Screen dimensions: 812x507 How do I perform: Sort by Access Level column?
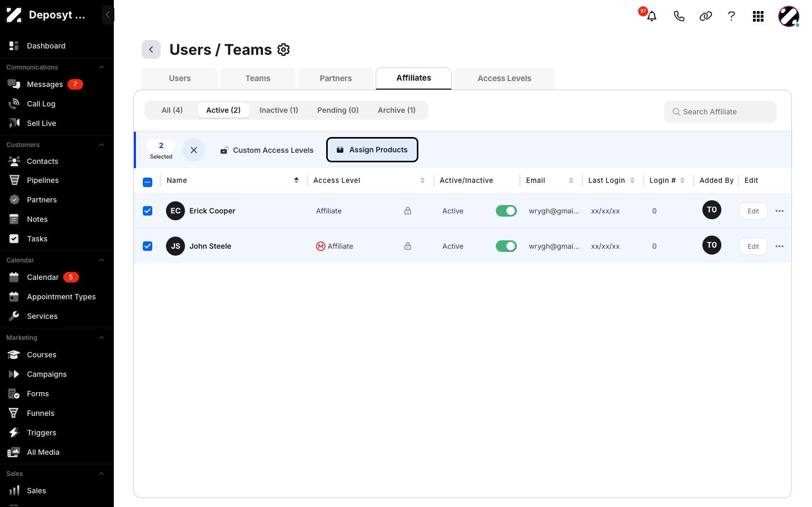(423, 180)
